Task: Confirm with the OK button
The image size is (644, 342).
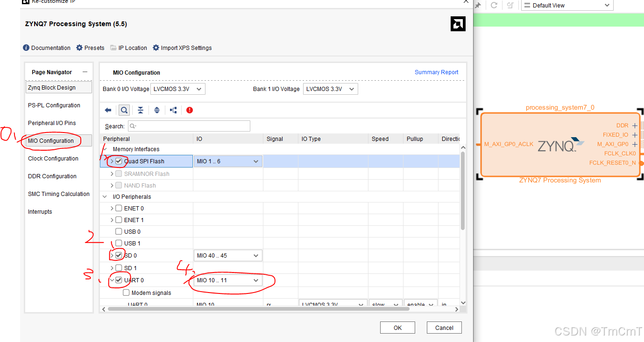Action: (397, 328)
